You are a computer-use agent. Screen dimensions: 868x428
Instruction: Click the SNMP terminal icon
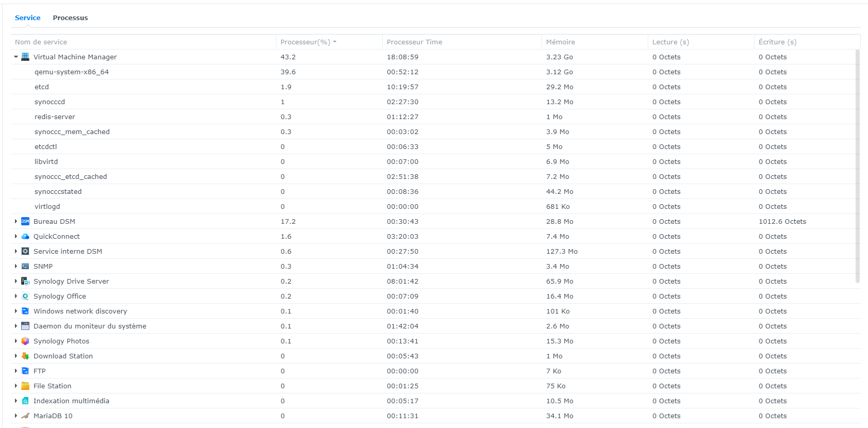[25, 266]
